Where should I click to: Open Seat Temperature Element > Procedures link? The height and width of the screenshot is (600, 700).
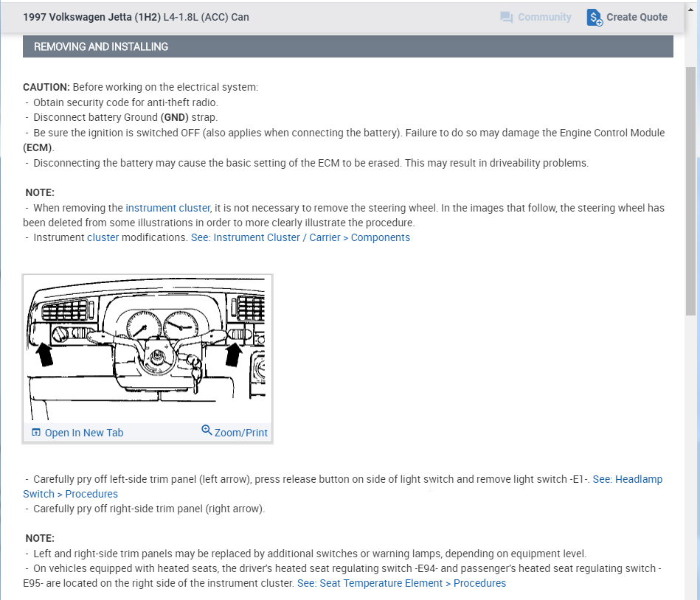(x=402, y=583)
